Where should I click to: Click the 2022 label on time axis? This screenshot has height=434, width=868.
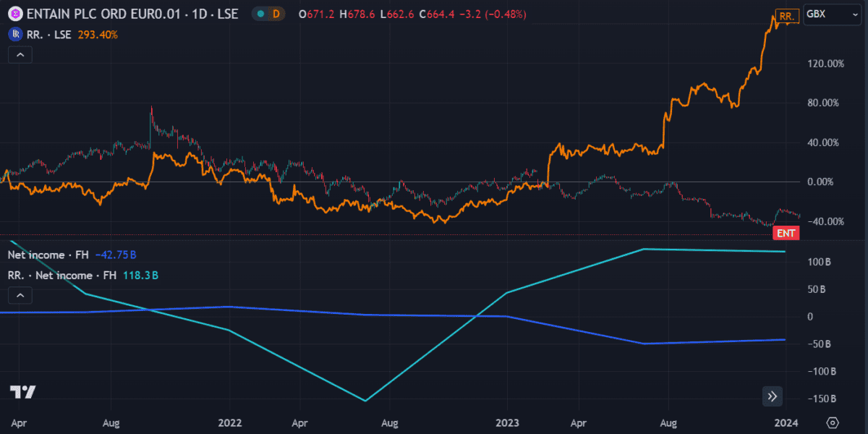(x=229, y=422)
